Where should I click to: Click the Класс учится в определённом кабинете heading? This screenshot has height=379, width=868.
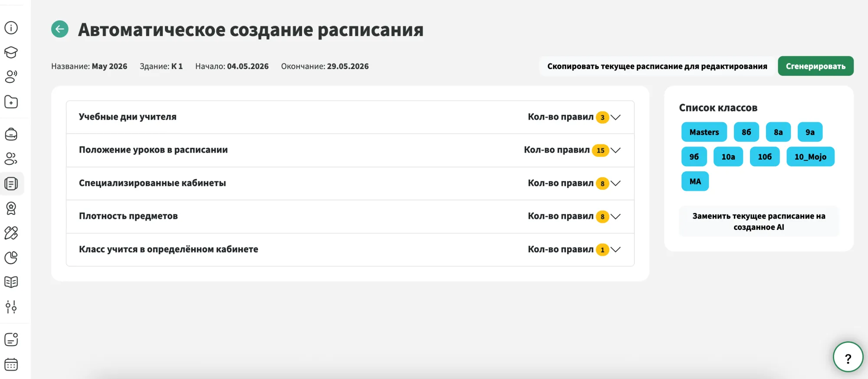click(168, 249)
